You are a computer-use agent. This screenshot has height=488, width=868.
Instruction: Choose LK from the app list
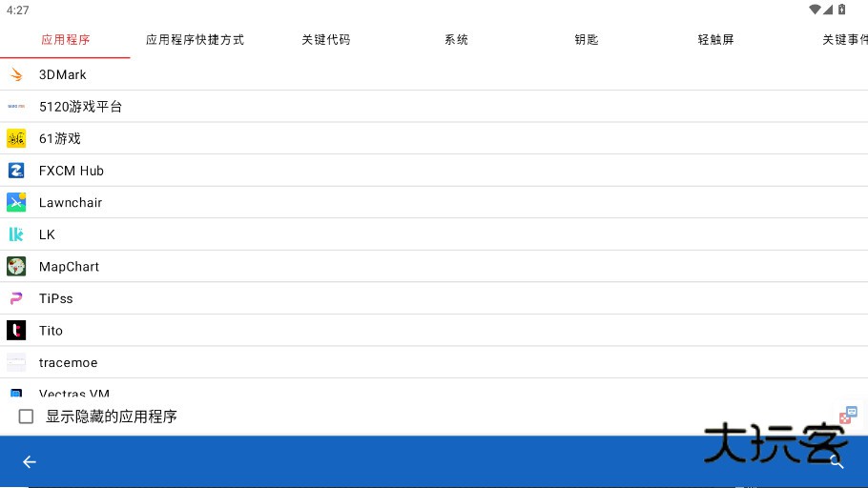point(434,234)
